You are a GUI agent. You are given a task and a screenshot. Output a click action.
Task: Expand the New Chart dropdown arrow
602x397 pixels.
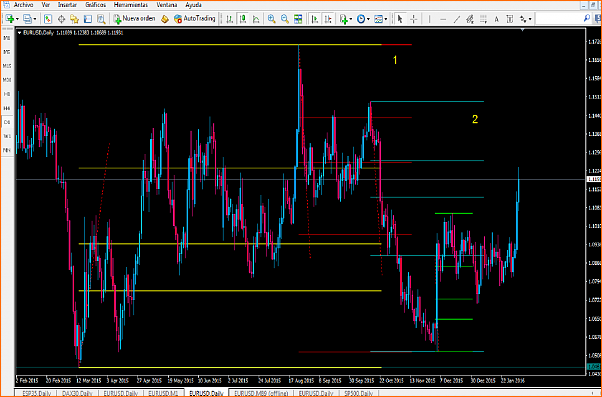click(x=17, y=19)
